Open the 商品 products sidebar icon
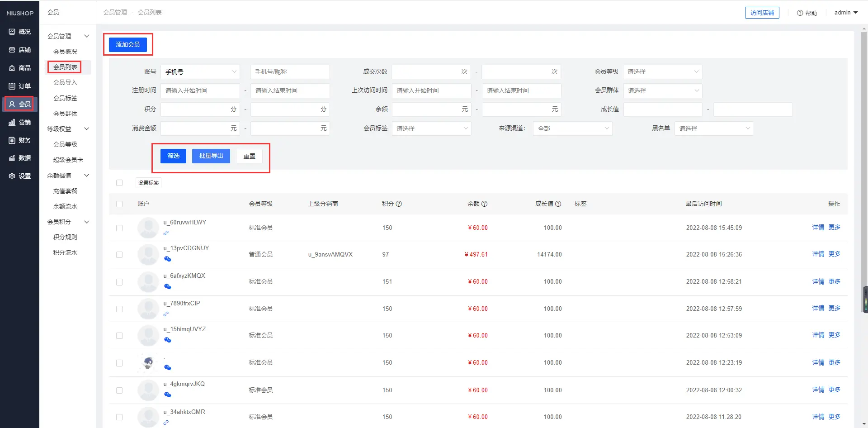This screenshot has width=868, height=428. pos(12,68)
